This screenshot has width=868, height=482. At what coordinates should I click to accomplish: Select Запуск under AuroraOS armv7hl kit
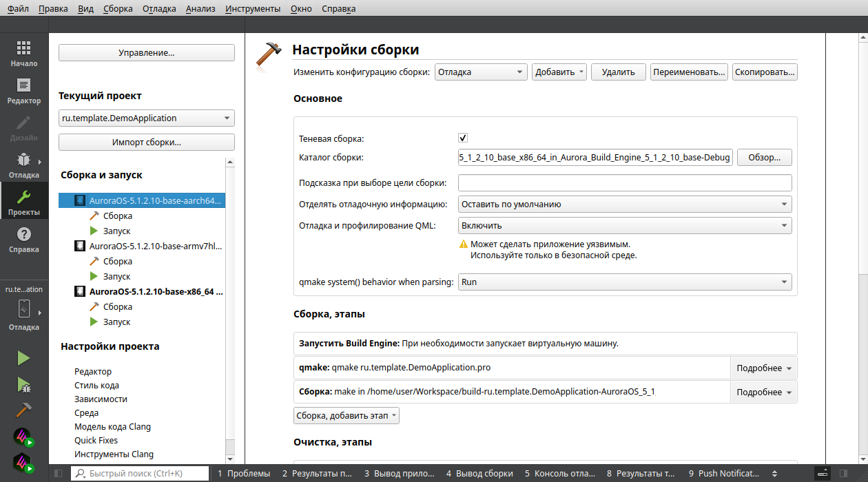click(116, 276)
